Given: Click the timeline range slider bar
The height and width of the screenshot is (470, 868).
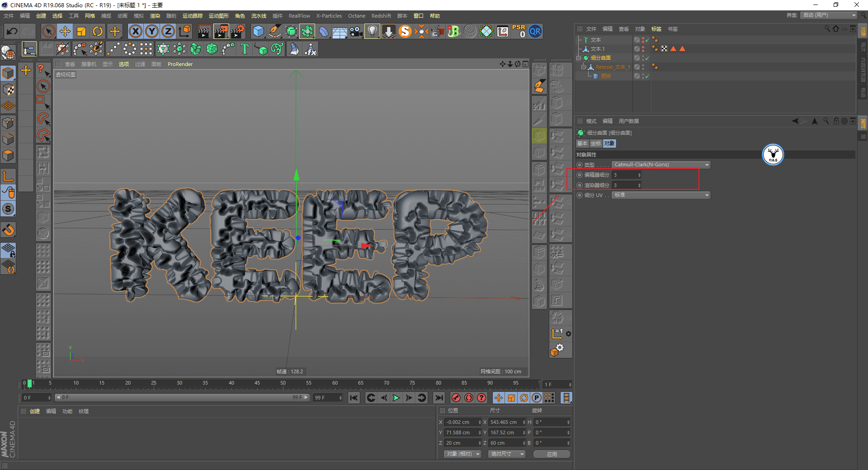Looking at the screenshot, I should tap(182, 398).
